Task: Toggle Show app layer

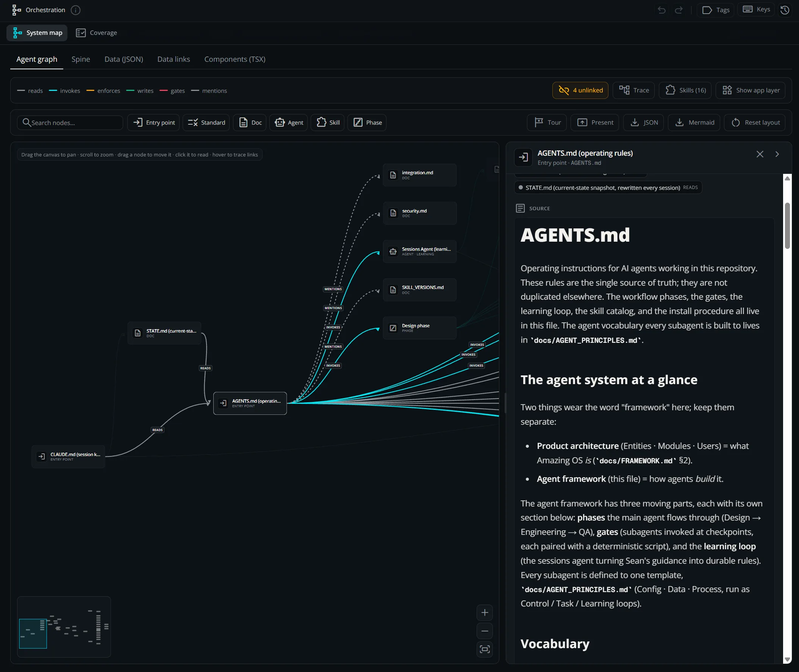Action: [x=751, y=90]
